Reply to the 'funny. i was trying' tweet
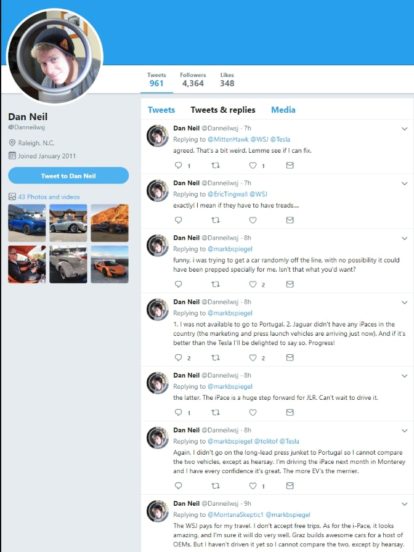 pyautogui.click(x=178, y=284)
